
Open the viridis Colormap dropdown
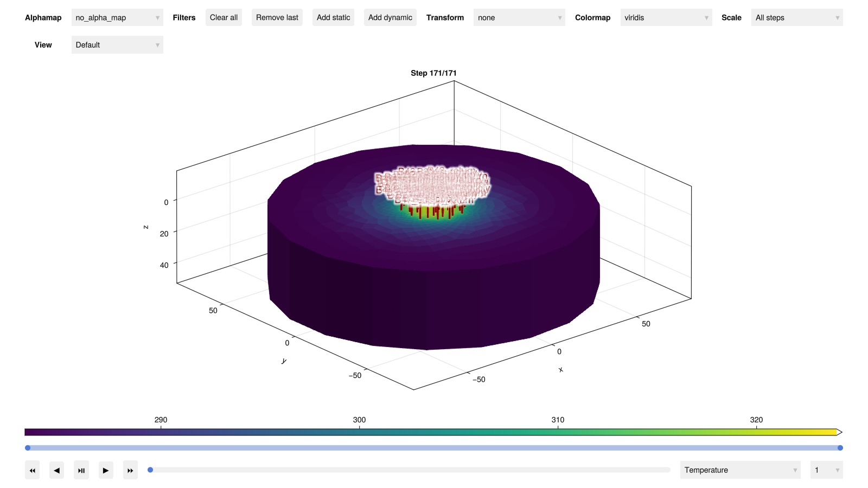(x=666, y=18)
